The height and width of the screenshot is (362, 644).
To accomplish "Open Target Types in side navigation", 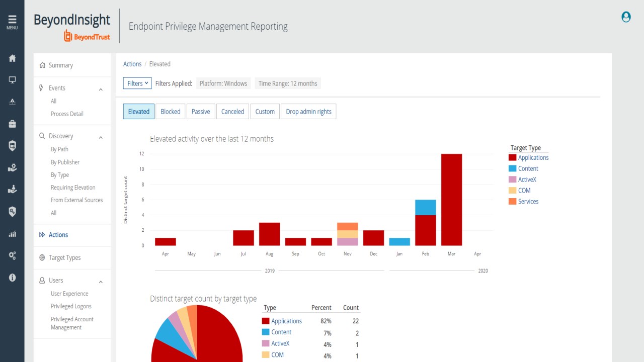I will (64, 257).
